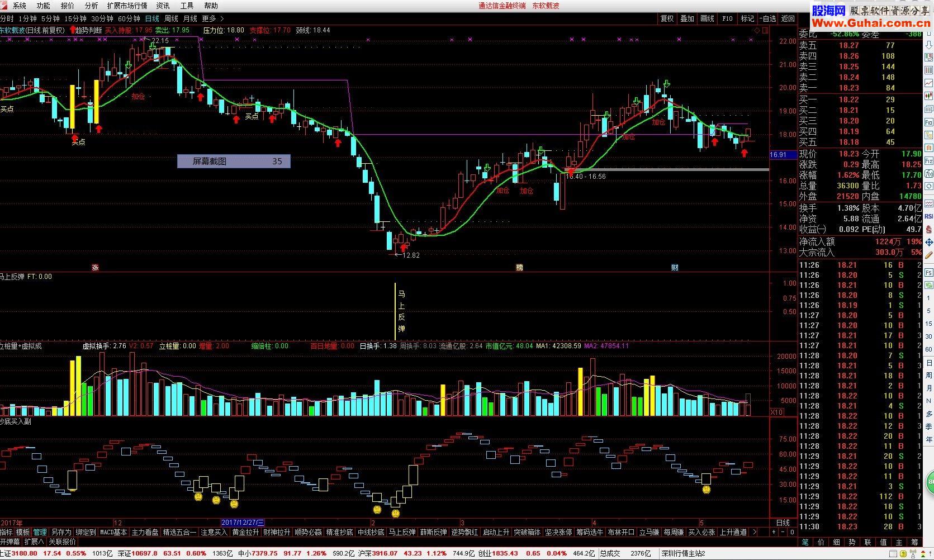Open the 分析 menu

(91, 6)
